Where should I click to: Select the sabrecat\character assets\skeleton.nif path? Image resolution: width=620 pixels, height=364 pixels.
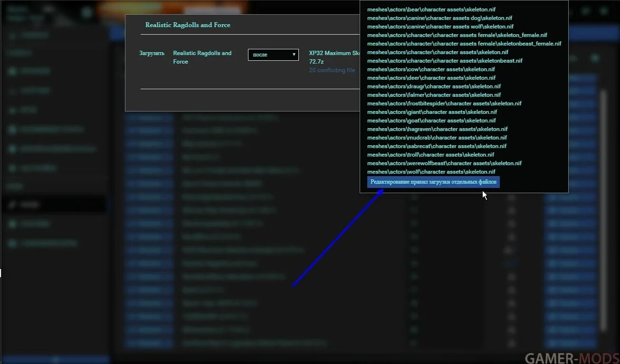pos(437,146)
